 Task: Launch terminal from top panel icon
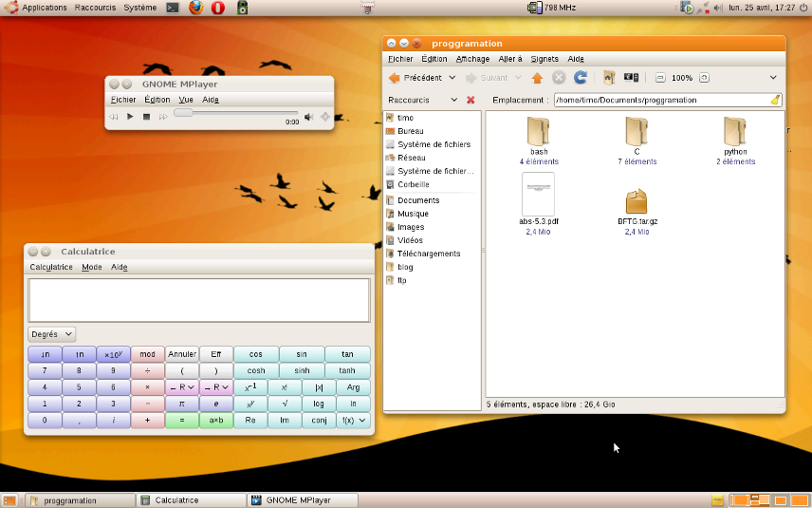point(173,8)
